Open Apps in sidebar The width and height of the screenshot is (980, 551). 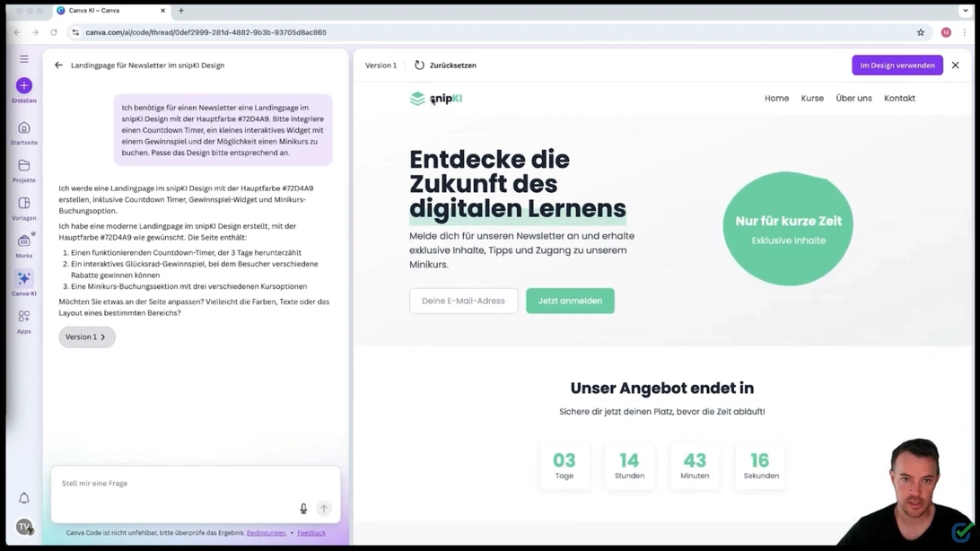[x=24, y=317]
